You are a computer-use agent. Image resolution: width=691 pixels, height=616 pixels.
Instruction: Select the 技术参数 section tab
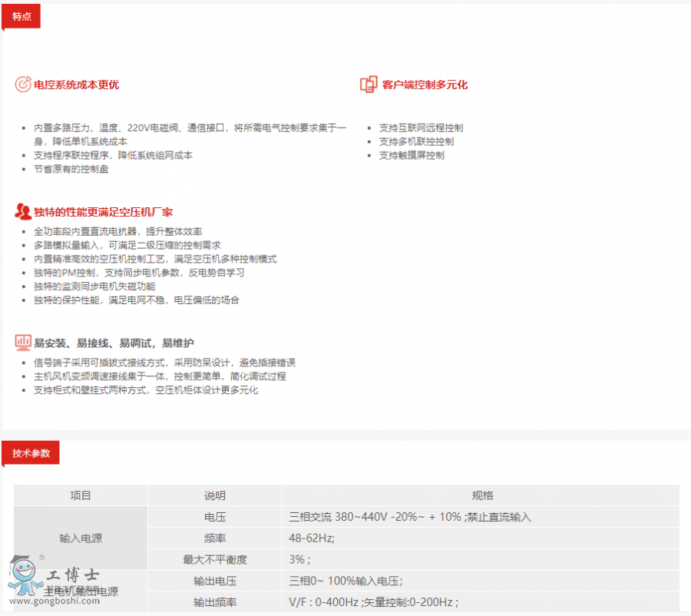point(31,453)
